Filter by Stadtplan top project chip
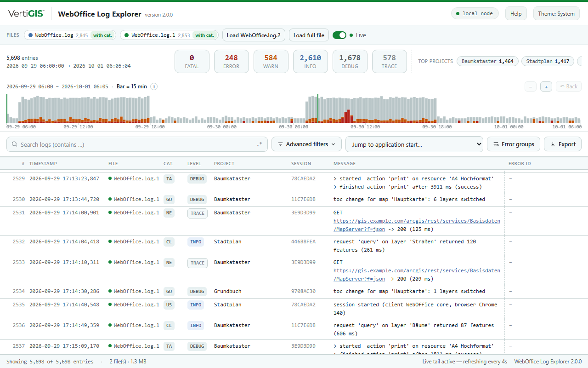 [x=548, y=61]
